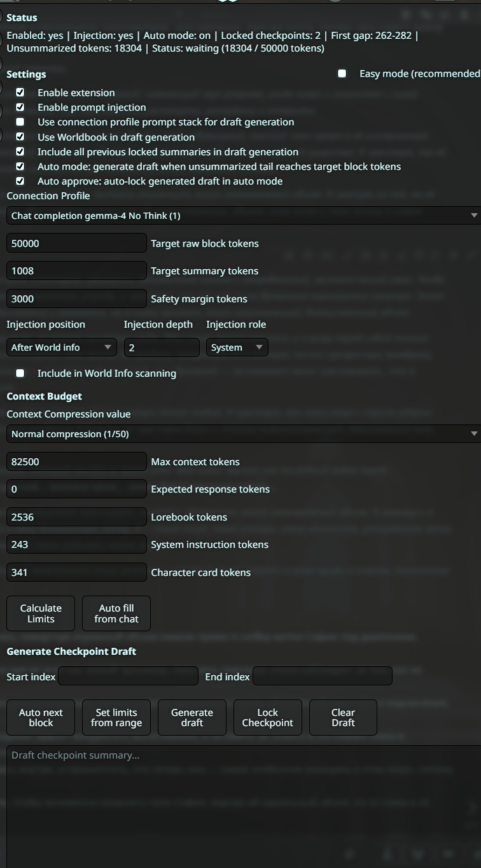Toggle the Enable extension checkbox
Screen dimensions: 481x868
click(20, 92)
